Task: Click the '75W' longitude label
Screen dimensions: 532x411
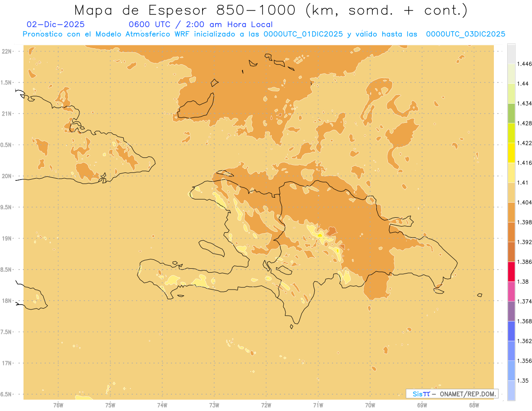Action: point(110,405)
